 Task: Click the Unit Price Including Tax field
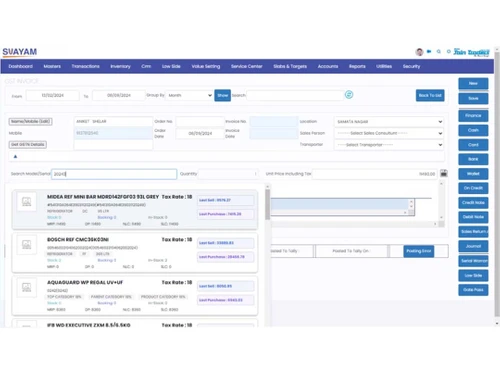[375, 174]
